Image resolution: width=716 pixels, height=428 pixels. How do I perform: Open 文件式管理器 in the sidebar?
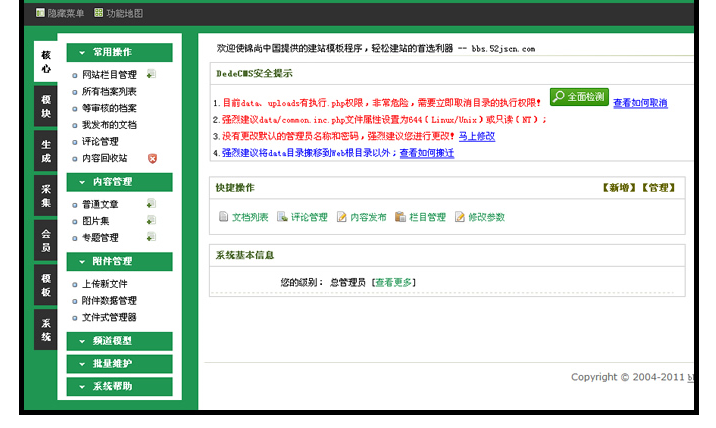click(108, 317)
